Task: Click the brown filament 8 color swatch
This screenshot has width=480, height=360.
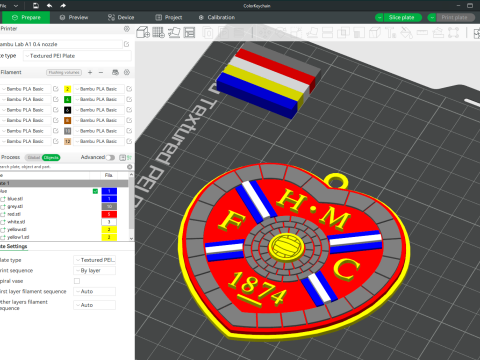Action: tap(67, 120)
